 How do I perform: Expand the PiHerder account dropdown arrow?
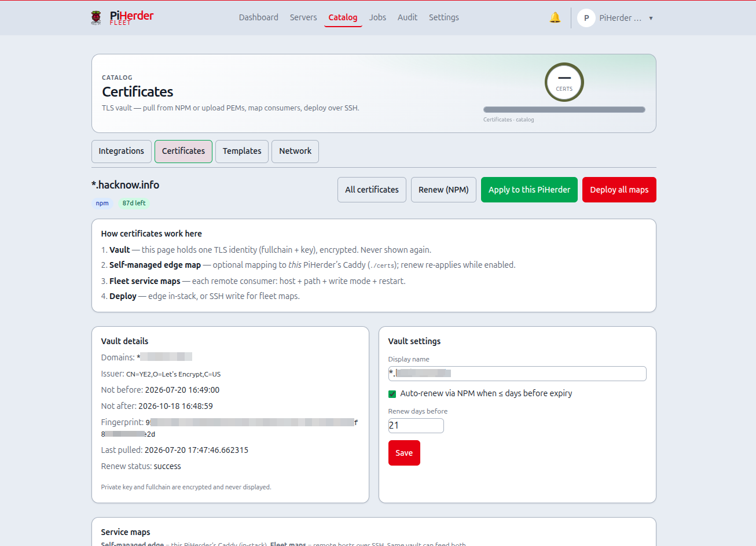point(651,18)
